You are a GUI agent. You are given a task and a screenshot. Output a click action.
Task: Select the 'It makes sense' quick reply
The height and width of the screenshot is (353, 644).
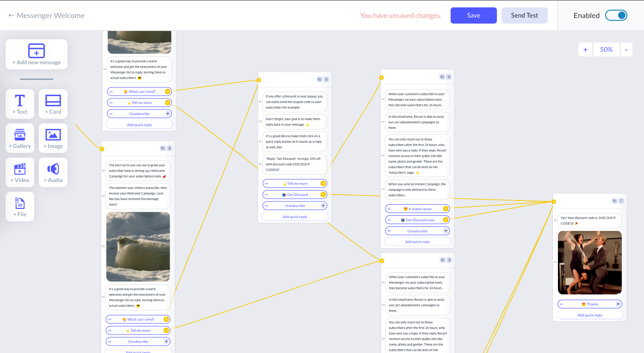[417, 209]
